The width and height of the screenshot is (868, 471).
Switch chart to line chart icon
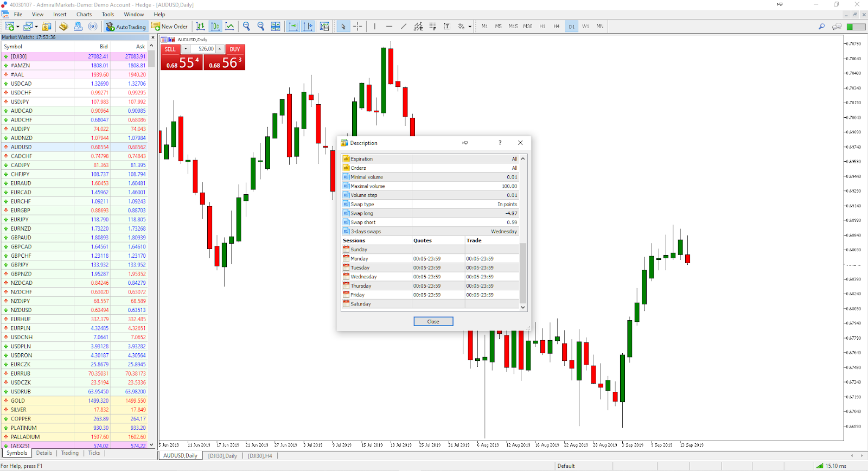230,26
